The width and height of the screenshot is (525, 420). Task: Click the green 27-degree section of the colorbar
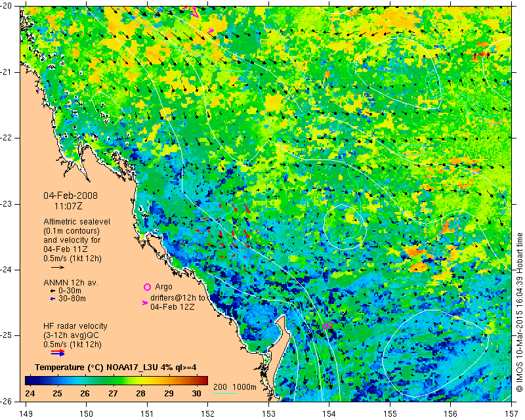click(113, 381)
